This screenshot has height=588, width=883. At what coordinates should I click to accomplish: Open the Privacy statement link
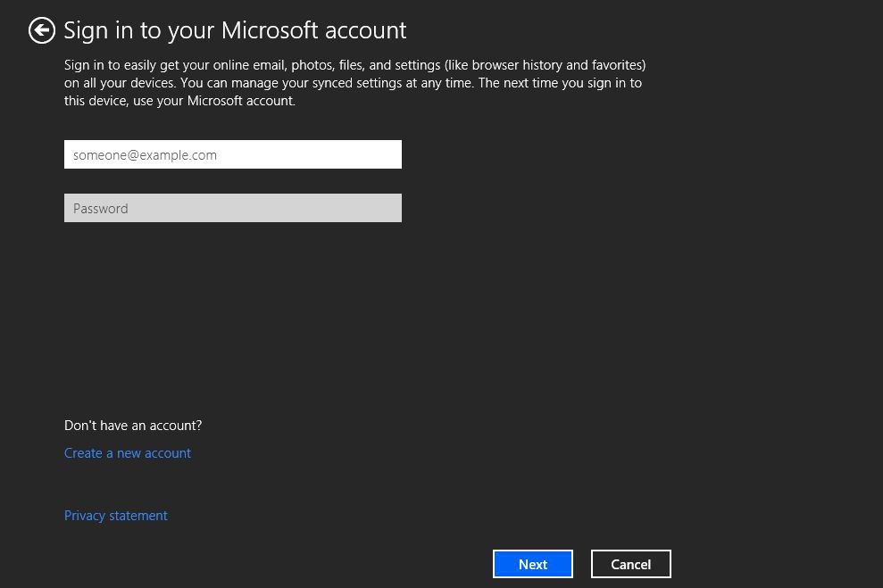115,516
